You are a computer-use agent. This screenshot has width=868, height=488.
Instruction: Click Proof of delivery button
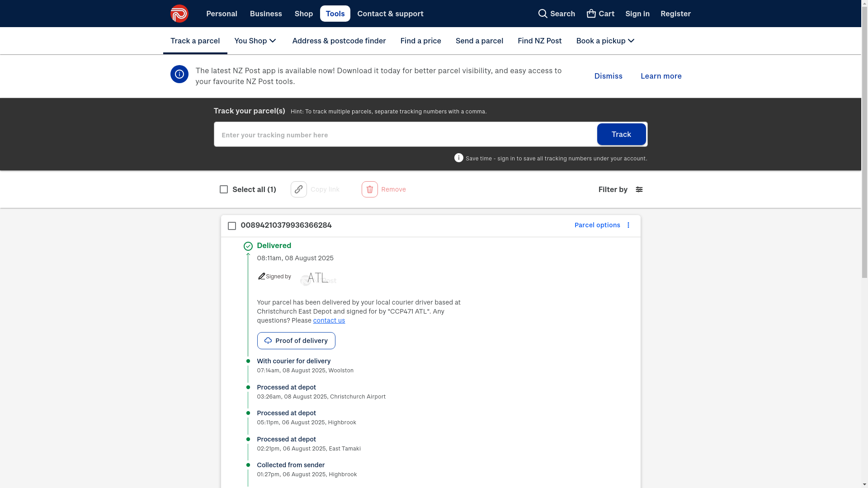tap(296, 341)
